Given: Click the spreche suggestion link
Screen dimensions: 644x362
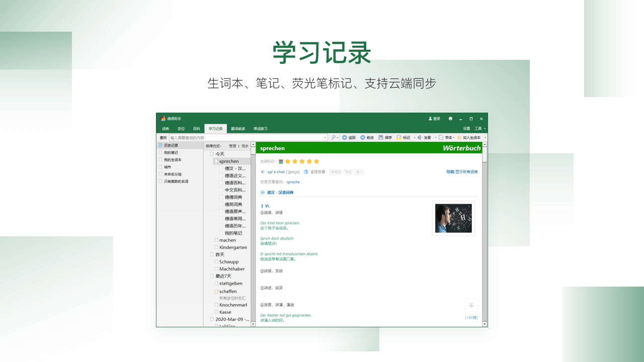Looking at the screenshot, I should 293,182.
